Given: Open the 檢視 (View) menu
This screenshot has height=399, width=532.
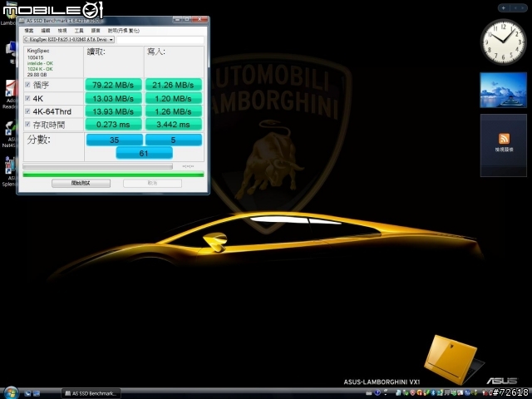Looking at the screenshot, I should coord(62,31).
